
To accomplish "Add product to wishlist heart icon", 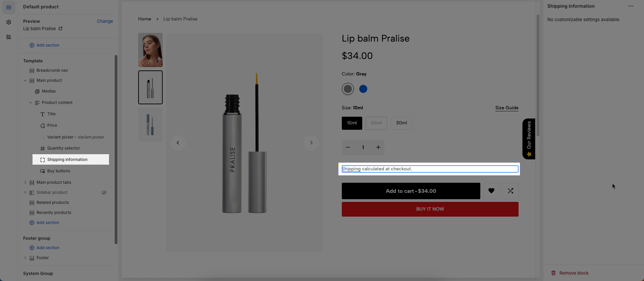I will tap(491, 191).
